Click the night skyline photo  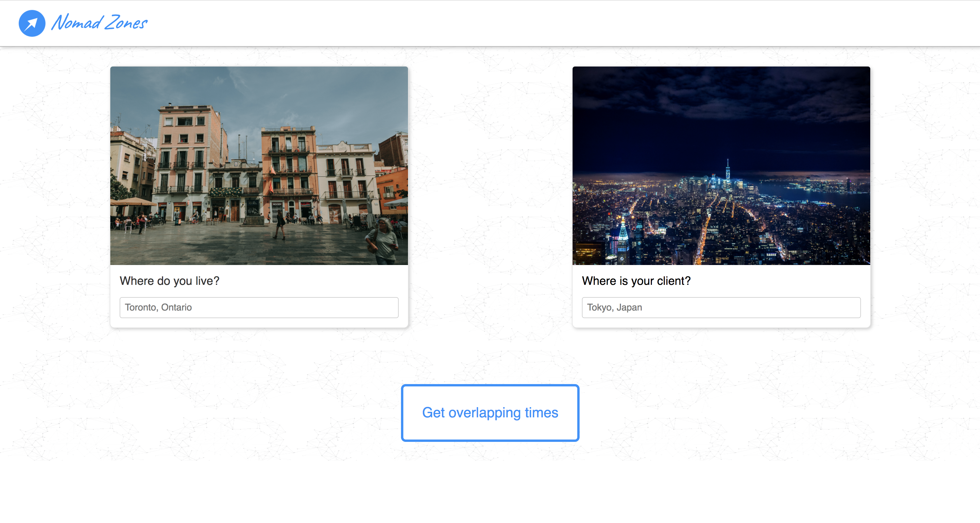(721, 165)
